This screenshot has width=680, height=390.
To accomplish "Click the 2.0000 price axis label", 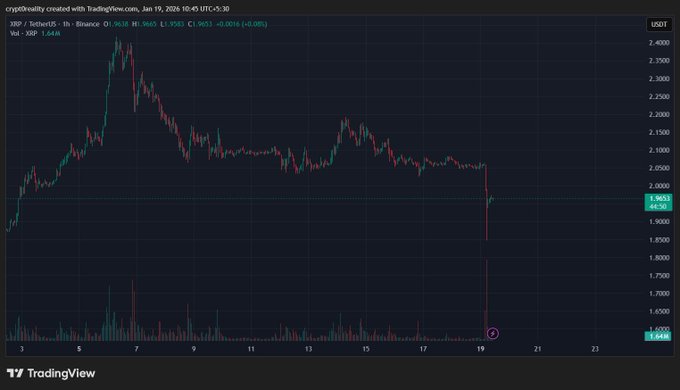I will pos(659,186).
